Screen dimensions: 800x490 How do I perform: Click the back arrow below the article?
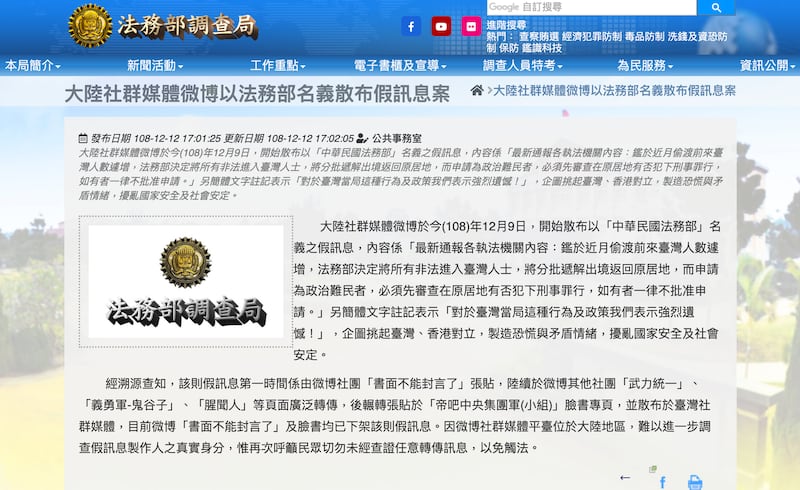click(625, 478)
